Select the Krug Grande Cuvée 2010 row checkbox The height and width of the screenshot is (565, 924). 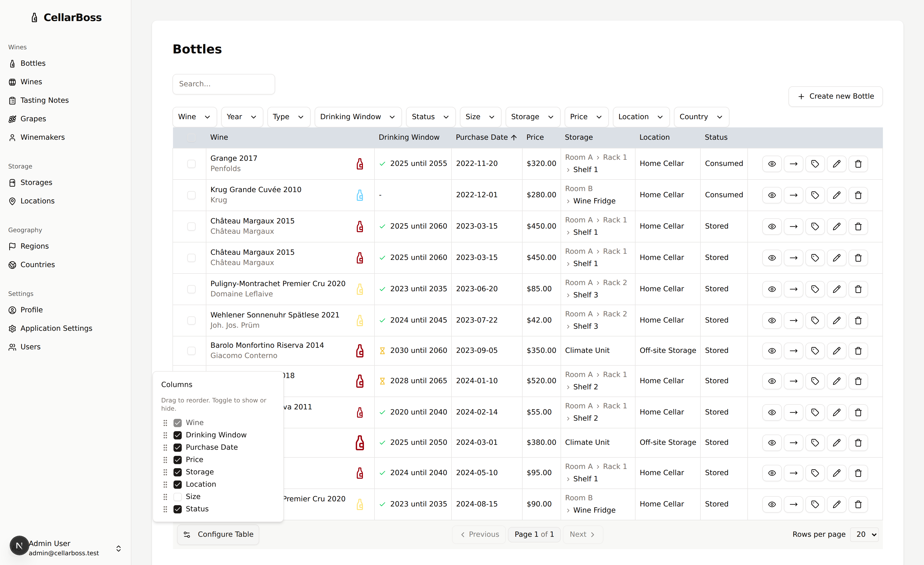[191, 195]
